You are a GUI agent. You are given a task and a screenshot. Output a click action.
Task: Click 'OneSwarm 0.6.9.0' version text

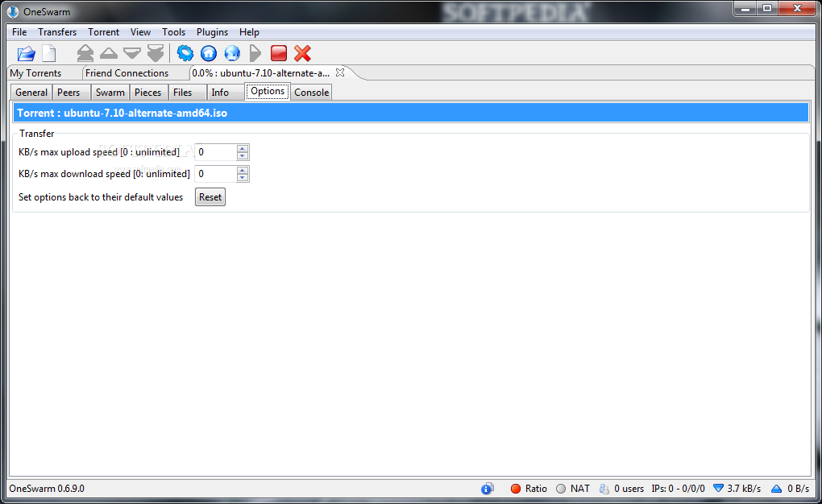[47, 488]
